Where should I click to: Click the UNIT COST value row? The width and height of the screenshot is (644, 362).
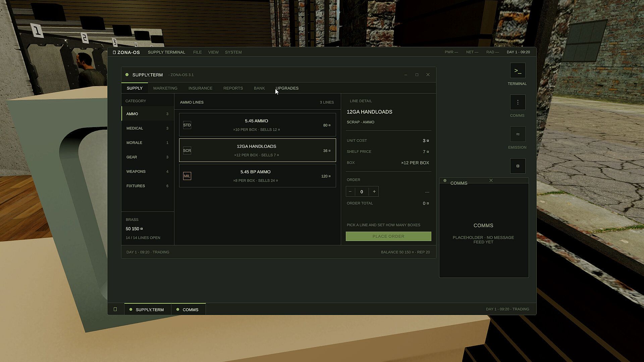(x=388, y=141)
